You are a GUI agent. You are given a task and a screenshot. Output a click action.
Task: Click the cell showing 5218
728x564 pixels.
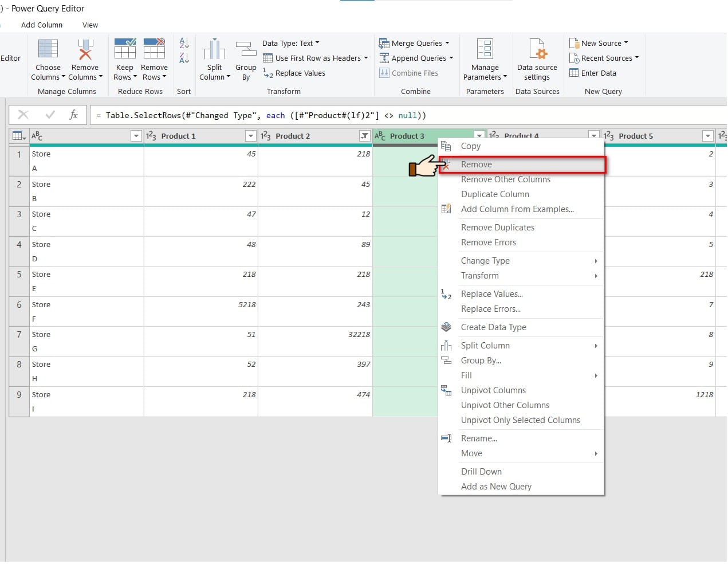[x=201, y=312]
